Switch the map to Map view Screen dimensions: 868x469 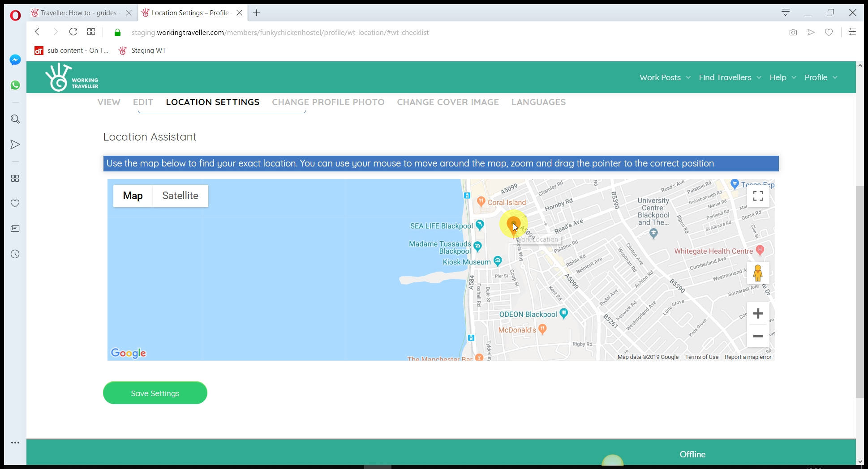[x=133, y=196]
